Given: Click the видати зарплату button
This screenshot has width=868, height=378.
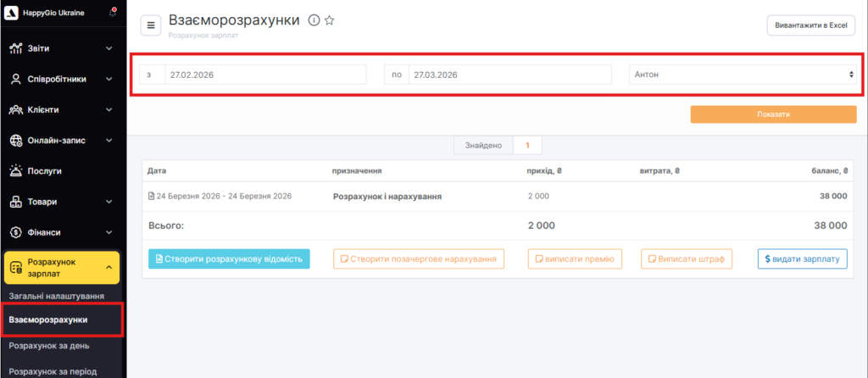Looking at the screenshot, I should click(x=802, y=258).
